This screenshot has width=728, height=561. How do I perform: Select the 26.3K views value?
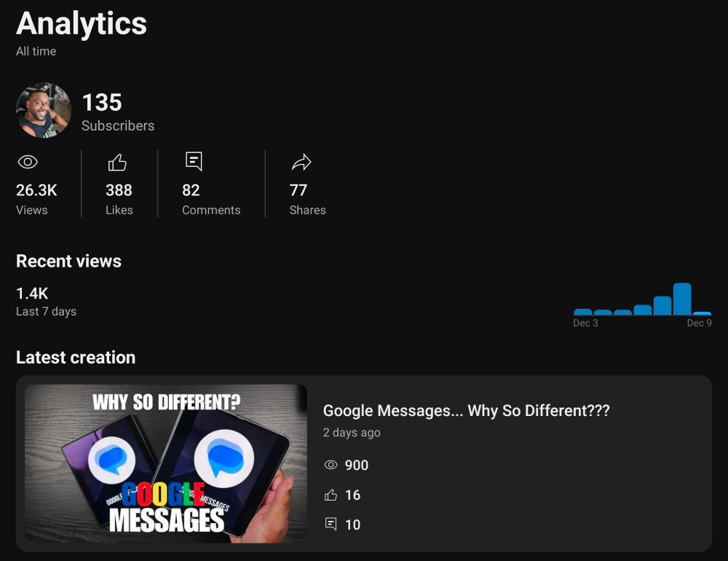(x=36, y=190)
